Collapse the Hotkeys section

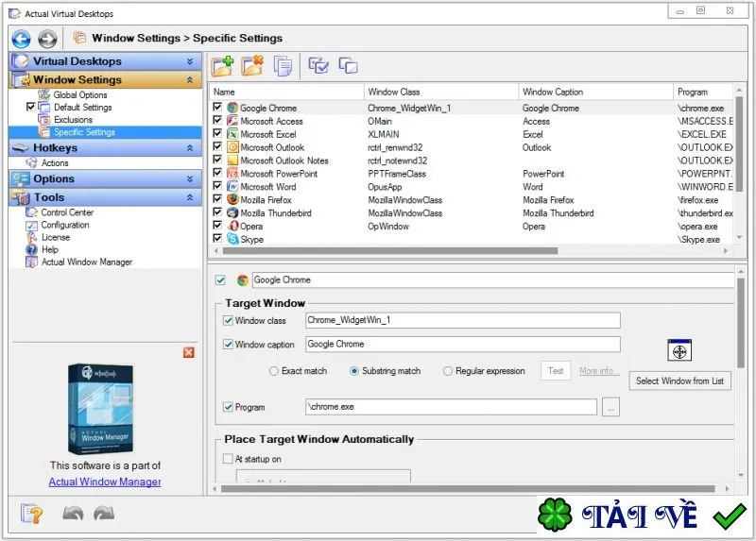pos(190,148)
